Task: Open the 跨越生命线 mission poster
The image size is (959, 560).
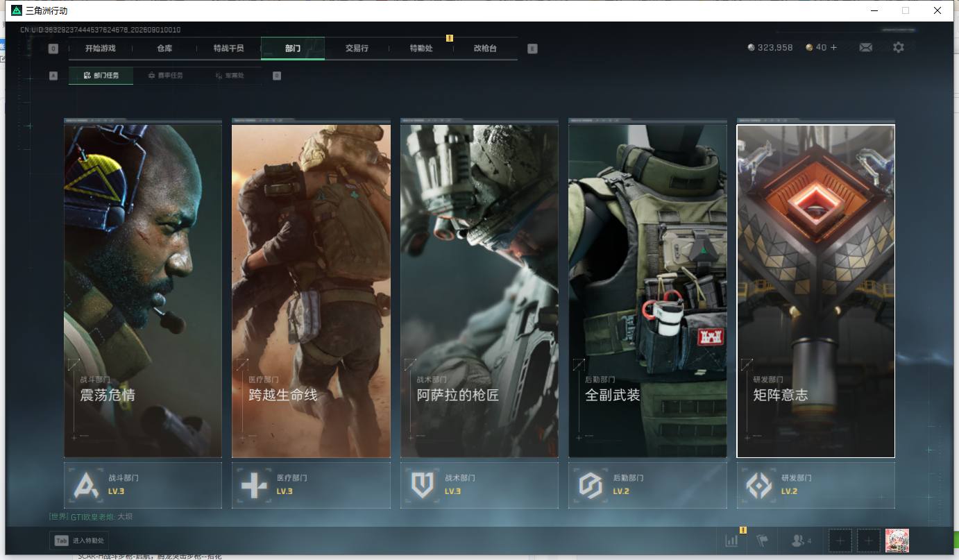Action: click(x=311, y=291)
